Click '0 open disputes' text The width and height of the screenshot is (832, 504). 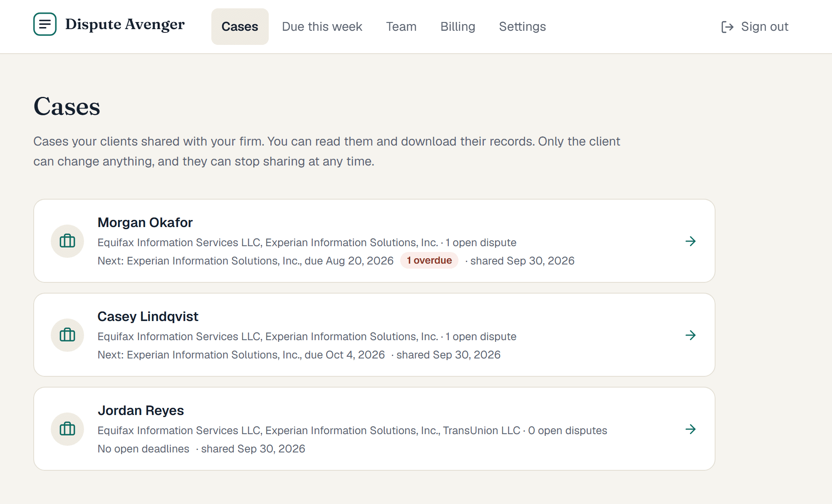click(x=567, y=430)
